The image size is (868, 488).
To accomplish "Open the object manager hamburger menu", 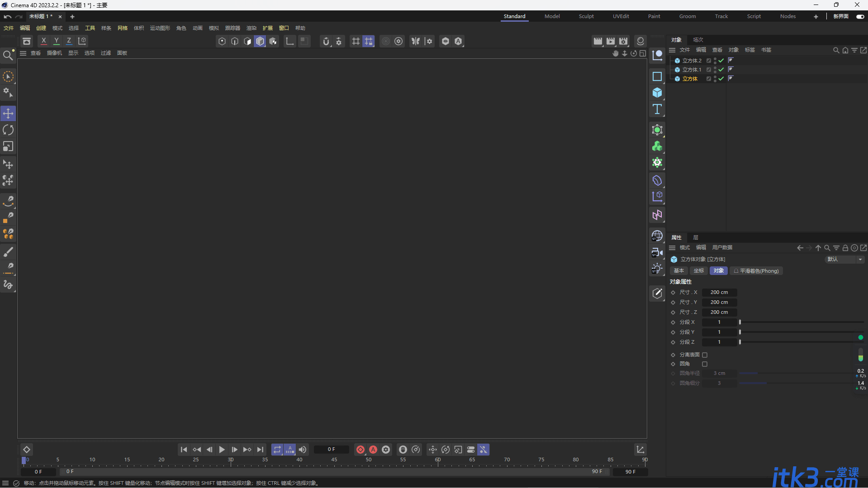I will click(672, 50).
